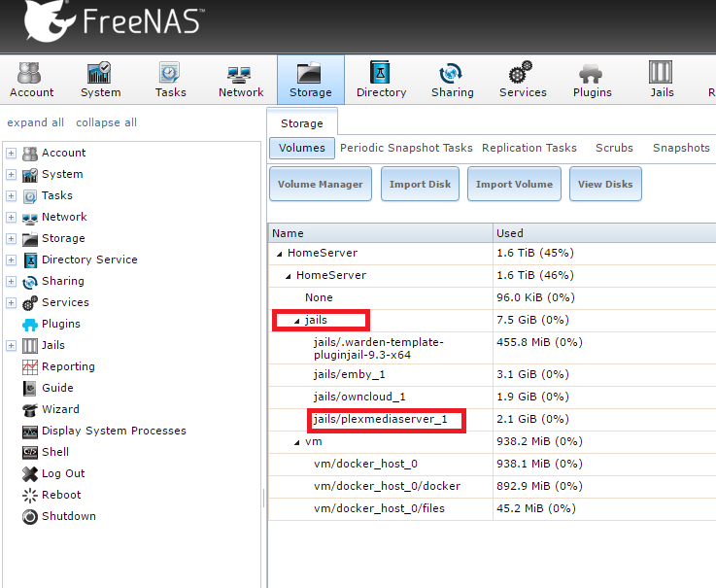Expand System node in sidebar tree
Viewport: 716px width, 588px height.
coord(11,175)
